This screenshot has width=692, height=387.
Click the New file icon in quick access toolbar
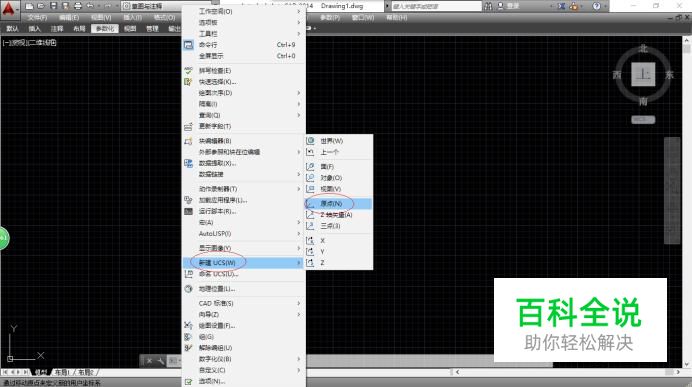(29, 6)
